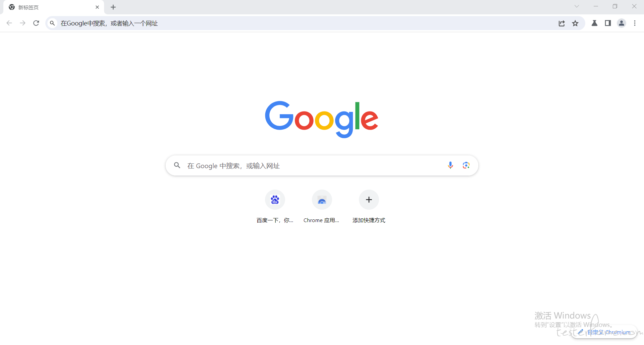Start voice search with the microphone icon
The width and height of the screenshot is (644, 345).
click(x=450, y=165)
